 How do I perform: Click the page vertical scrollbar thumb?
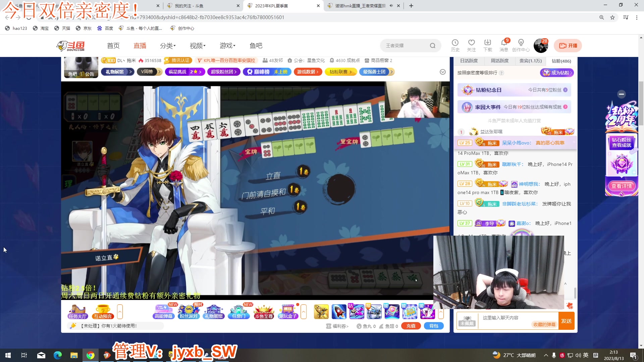[641, 103]
